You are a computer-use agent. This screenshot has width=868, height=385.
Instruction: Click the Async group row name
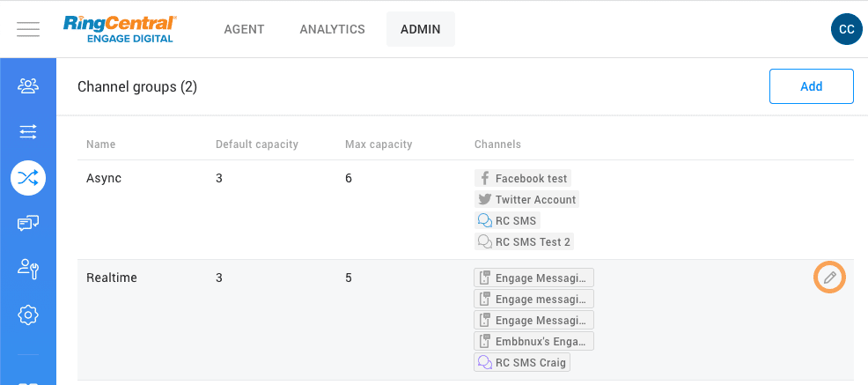104,178
